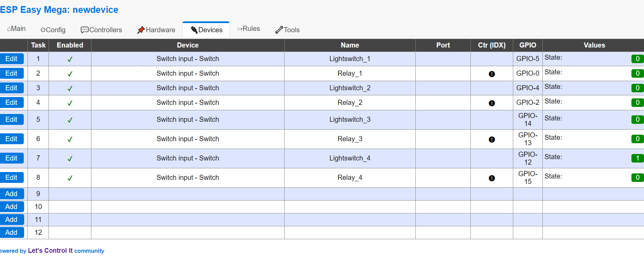Image resolution: width=644 pixels, height=265 pixels.
Task: Edit task 1 Lightswitch_1
Action: tap(12, 59)
